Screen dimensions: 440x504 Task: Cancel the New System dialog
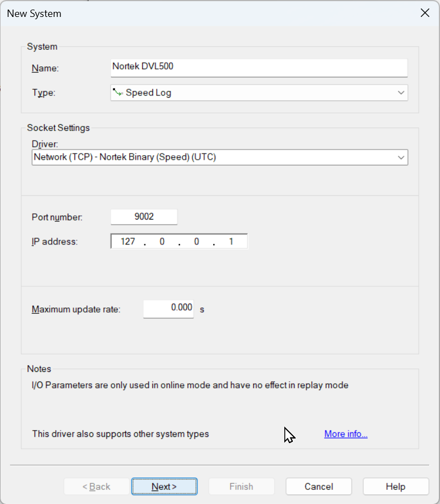click(x=319, y=487)
